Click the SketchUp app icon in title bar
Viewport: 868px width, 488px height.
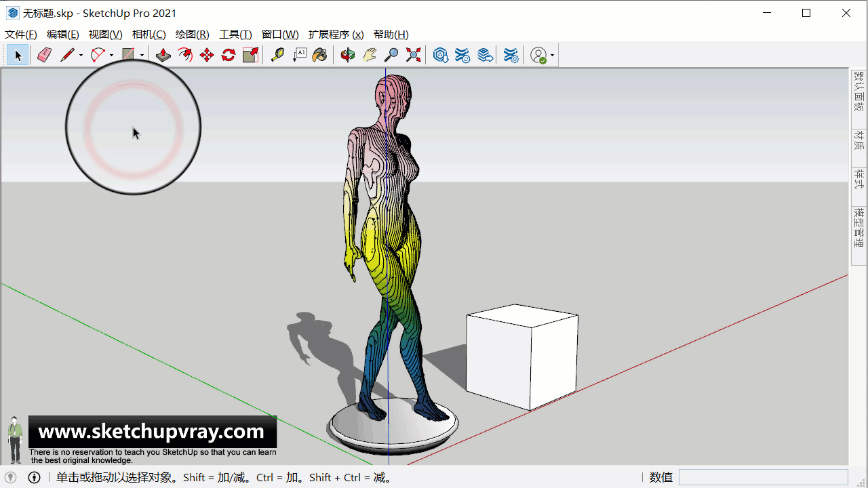pos(13,13)
